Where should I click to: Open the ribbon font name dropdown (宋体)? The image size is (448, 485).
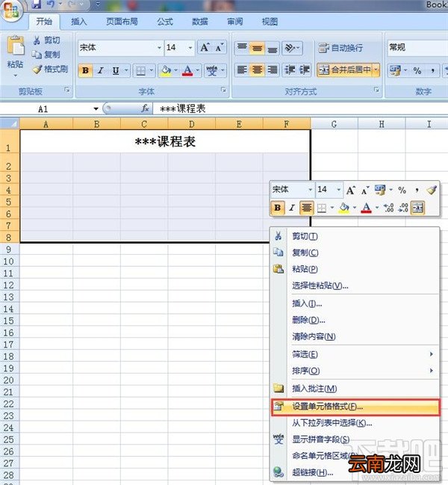pyautogui.click(x=159, y=48)
